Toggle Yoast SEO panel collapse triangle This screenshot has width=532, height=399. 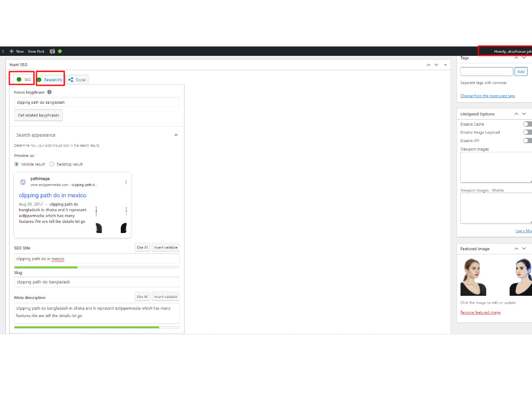(x=445, y=65)
